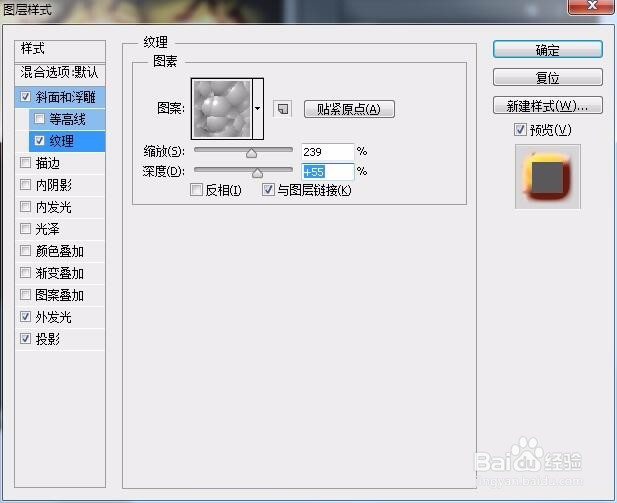617x503 pixels.
Task: Click the 复位 button
Action: (x=547, y=78)
